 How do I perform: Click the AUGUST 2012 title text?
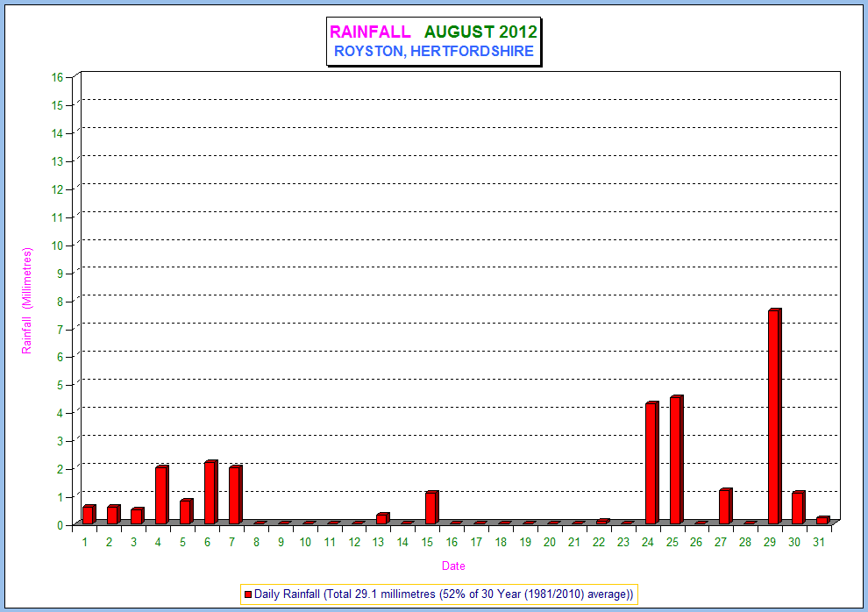pos(480,32)
